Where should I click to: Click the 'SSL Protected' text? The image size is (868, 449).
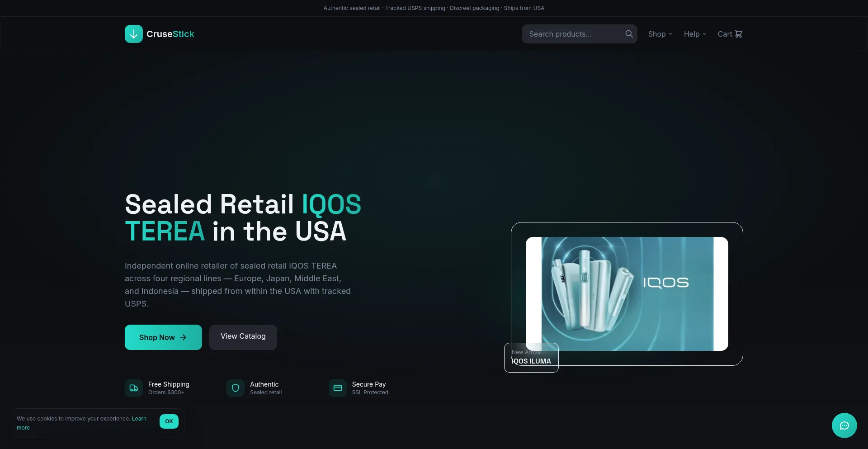(370, 392)
